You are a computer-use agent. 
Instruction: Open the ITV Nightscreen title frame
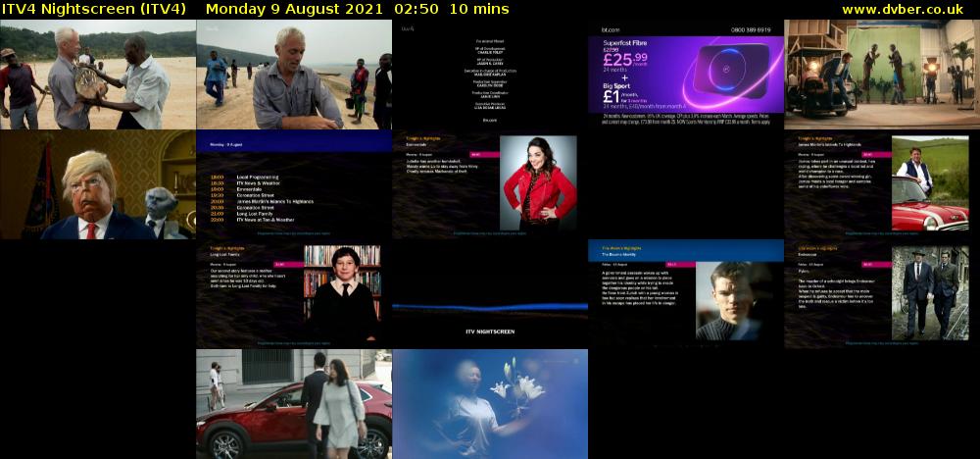pos(490,294)
